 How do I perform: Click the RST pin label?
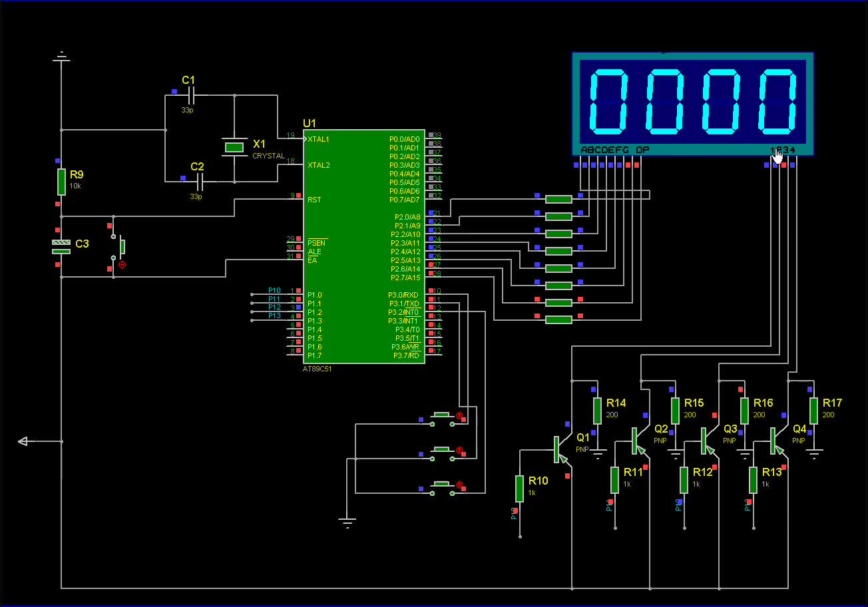click(x=314, y=200)
